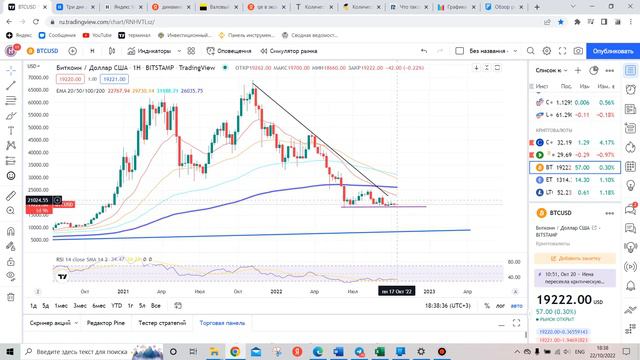
Task: Click the BTCUSD symbol search field
Action: (x=43, y=51)
